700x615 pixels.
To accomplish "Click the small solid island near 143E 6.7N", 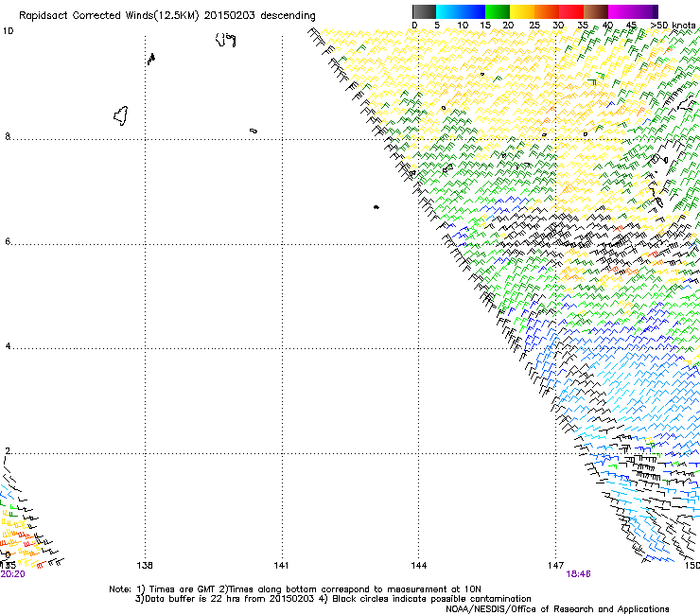I will (376, 207).
